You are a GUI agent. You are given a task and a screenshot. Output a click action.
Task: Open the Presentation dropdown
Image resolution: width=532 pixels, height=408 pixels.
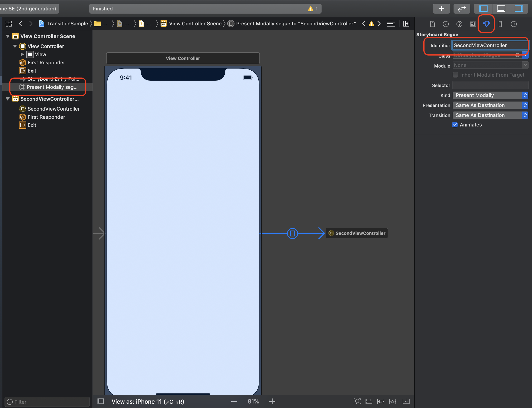point(490,105)
